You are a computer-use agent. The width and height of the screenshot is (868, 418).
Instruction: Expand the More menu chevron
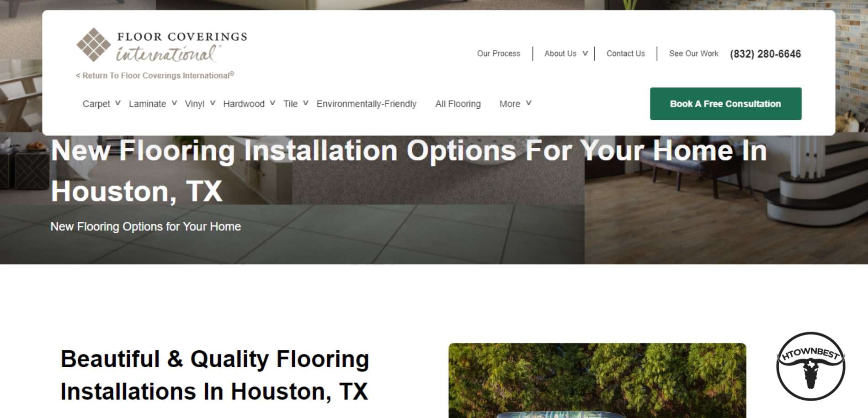(528, 103)
